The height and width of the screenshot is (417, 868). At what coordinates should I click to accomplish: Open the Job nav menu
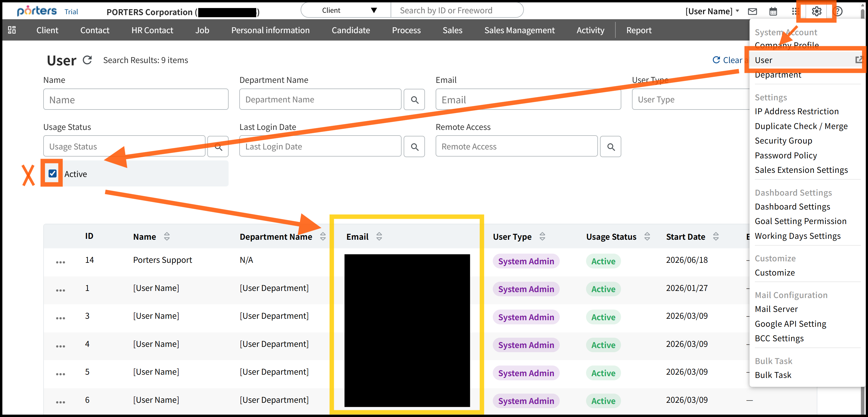coord(202,30)
